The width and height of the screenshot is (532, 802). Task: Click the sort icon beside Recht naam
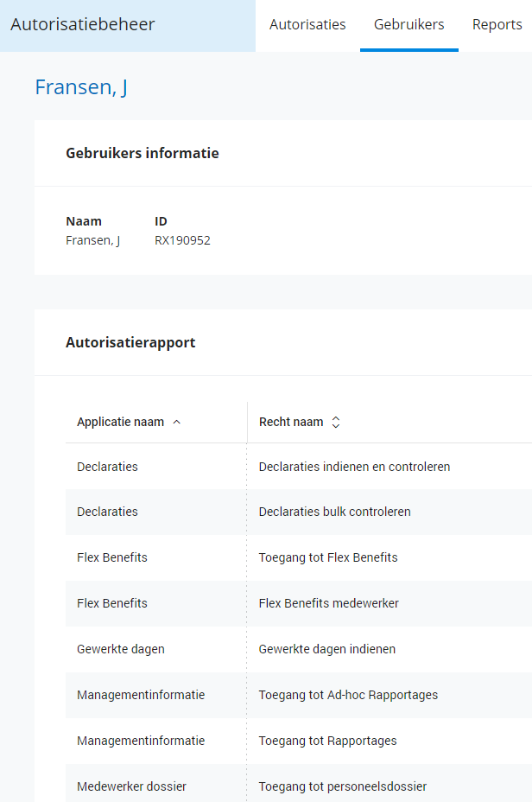(336, 423)
